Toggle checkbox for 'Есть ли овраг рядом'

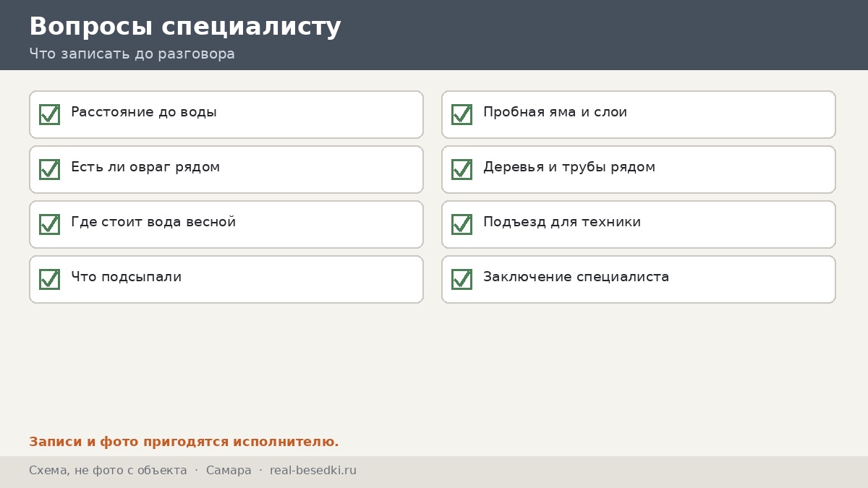pyautogui.click(x=49, y=169)
